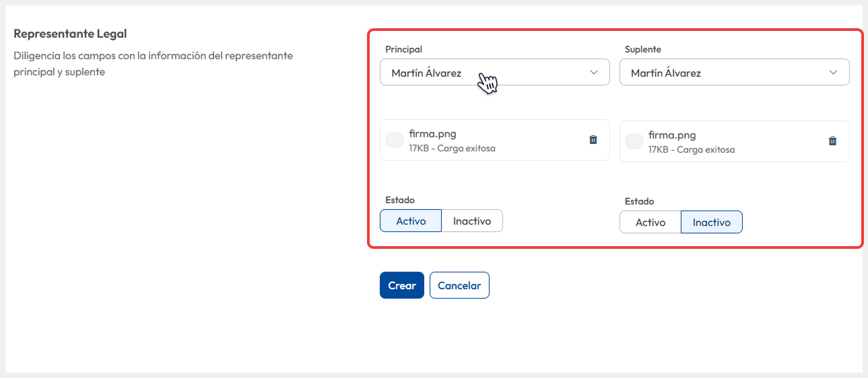Click the Suplente field label

click(643, 49)
